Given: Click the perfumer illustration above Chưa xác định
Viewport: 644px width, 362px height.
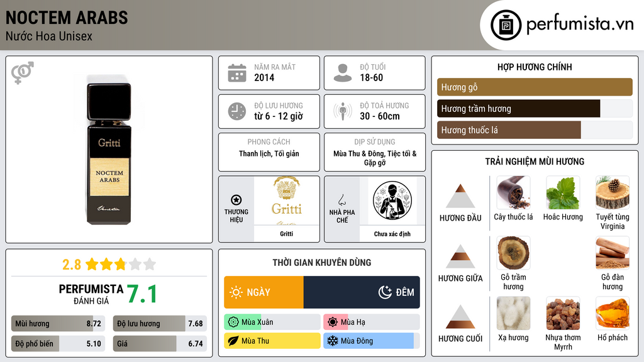Looking at the screenshot, I should [x=392, y=200].
